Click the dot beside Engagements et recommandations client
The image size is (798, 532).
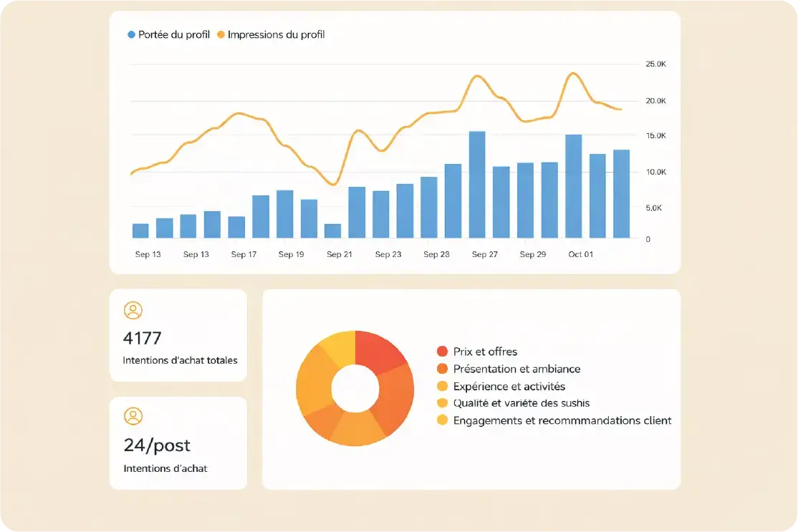pos(442,420)
